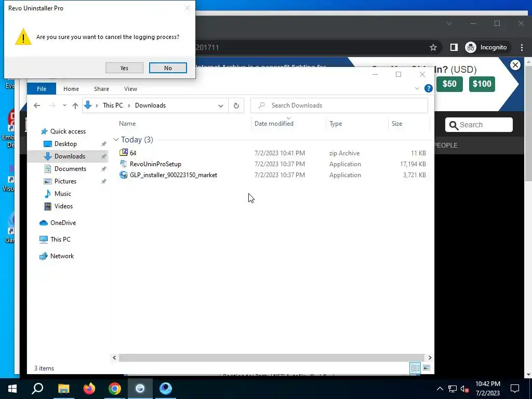Click the Internet Archive Search box

478,125
